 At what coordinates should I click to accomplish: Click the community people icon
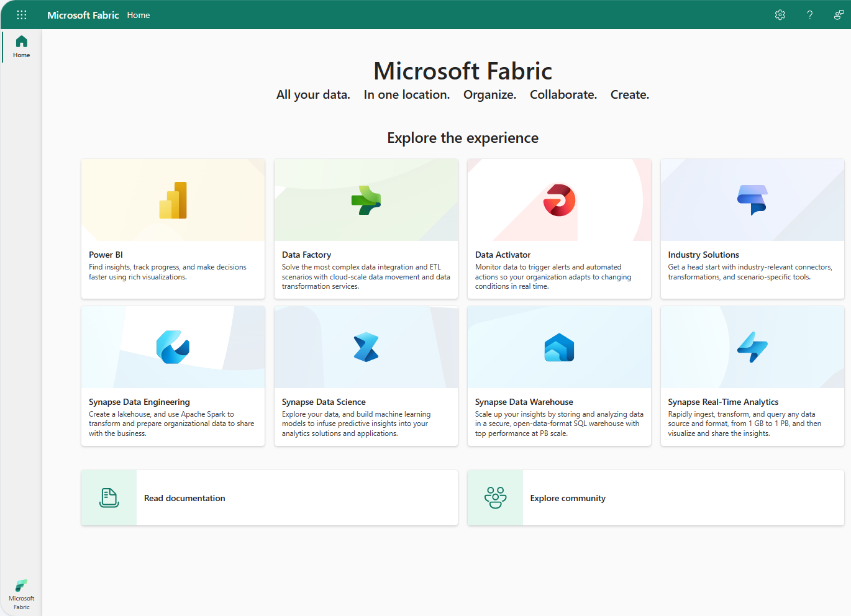click(x=495, y=498)
